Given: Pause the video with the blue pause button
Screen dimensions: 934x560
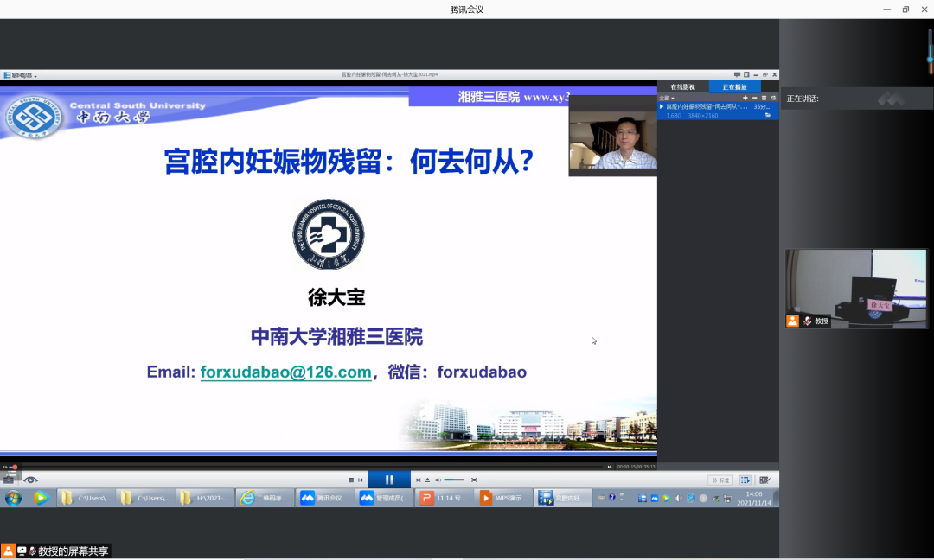Looking at the screenshot, I should pyautogui.click(x=389, y=480).
